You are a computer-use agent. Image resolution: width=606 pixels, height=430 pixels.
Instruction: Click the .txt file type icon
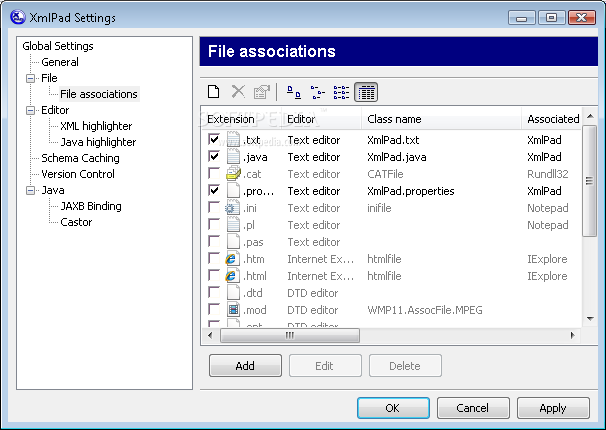click(x=233, y=139)
